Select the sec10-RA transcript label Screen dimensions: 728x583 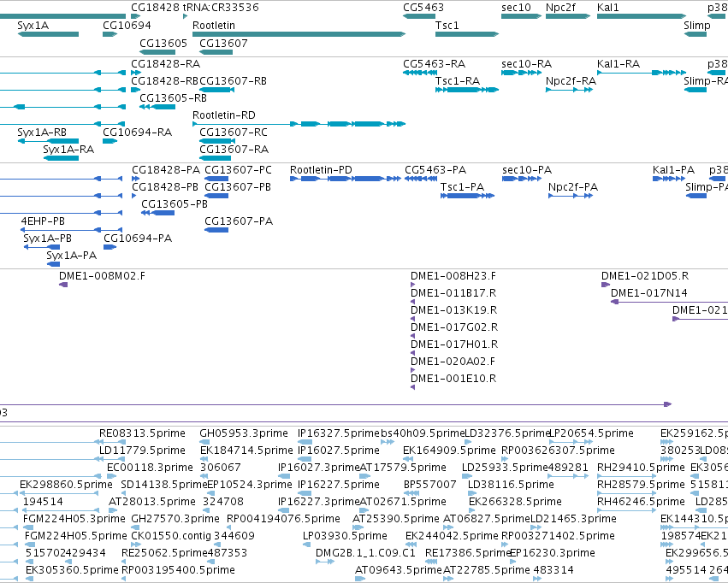click(x=526, y=64)
